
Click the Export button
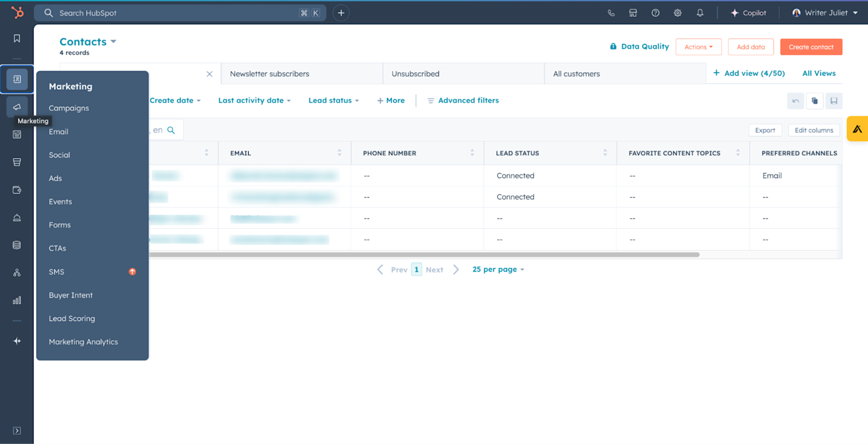click(765, 130)
